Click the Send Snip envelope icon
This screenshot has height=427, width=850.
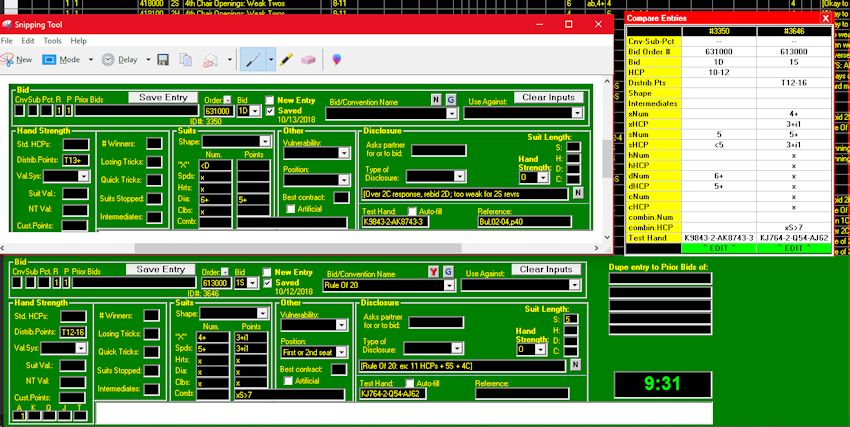pos(210,60)
